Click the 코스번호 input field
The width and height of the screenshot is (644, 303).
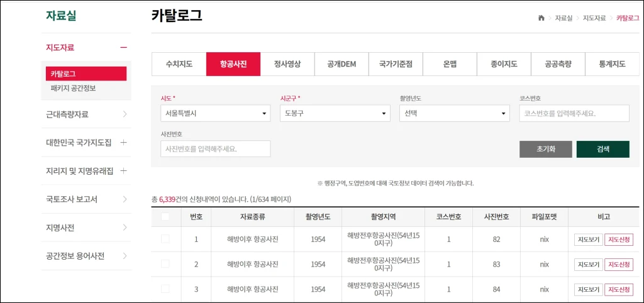coord(574,114)
